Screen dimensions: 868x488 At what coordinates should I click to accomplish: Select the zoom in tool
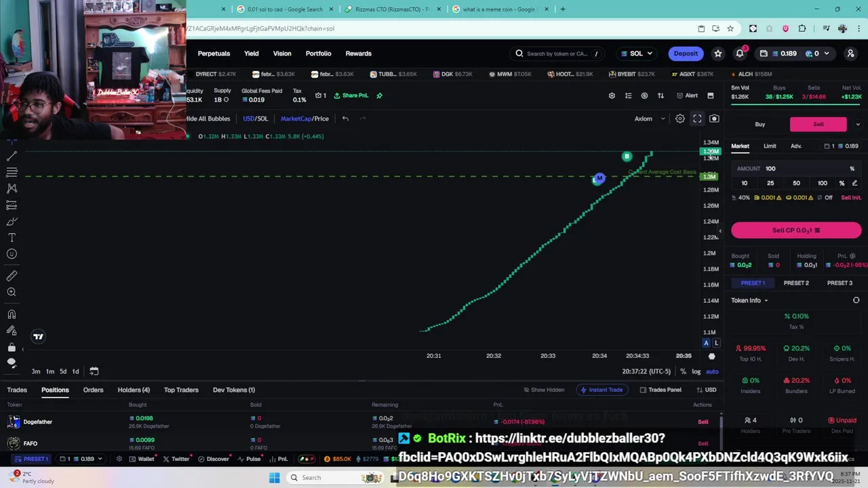(12, 292)
